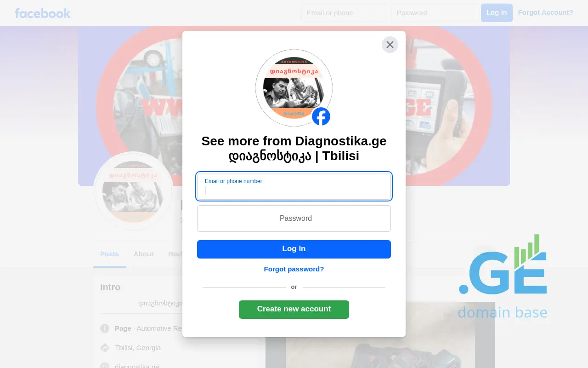Switch to the About tab
This screenshot has height=368, width=588.
143,254
